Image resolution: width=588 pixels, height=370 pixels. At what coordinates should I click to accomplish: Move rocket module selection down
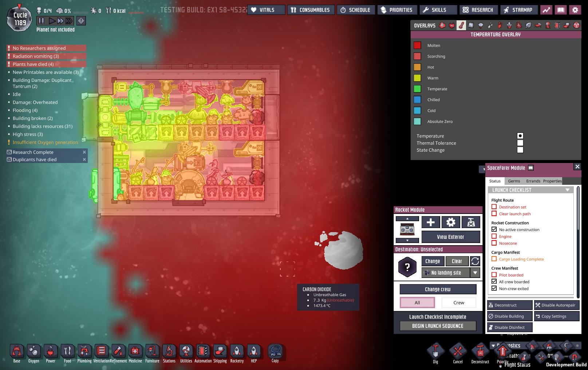tap(407, 240)
